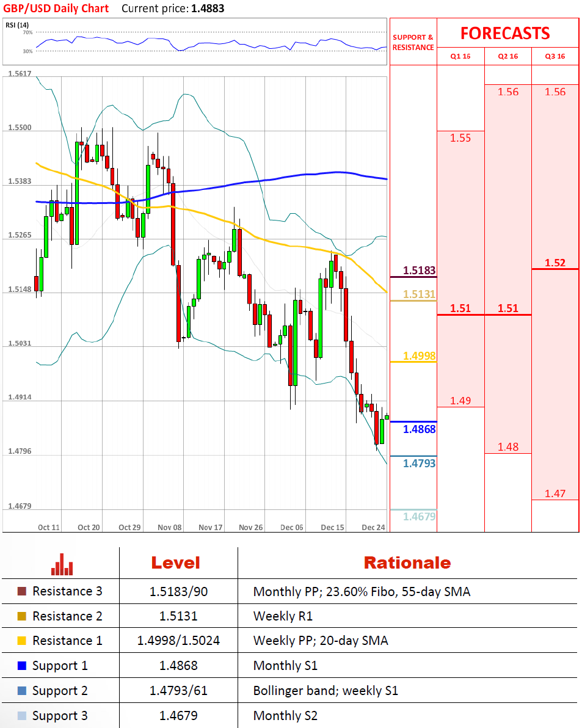Click the Resistance 2 row label
The image size is (582, 728).
(67, 616)
